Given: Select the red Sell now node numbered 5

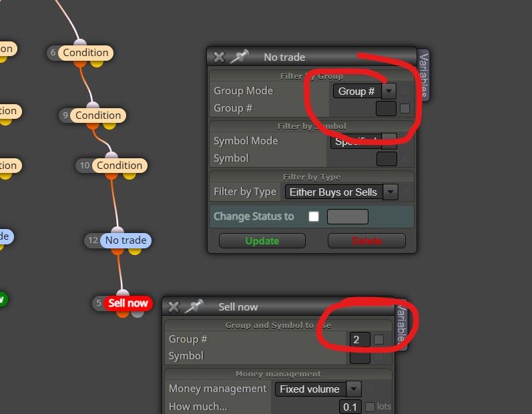Looking at the screenshot, I should (x=128, y=303).
